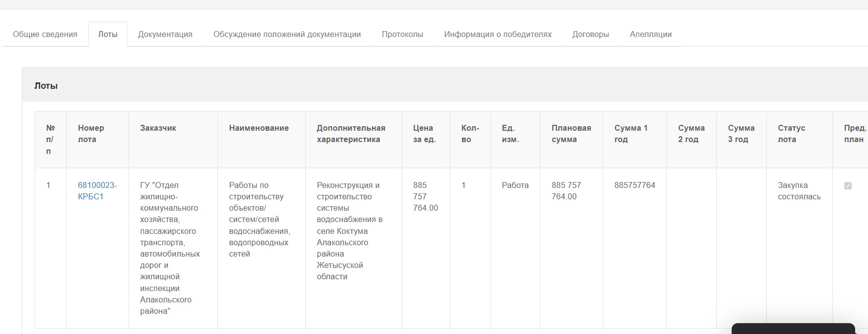
Task: Toggle the Пред. план checkbox
Action: coord(848,186)
